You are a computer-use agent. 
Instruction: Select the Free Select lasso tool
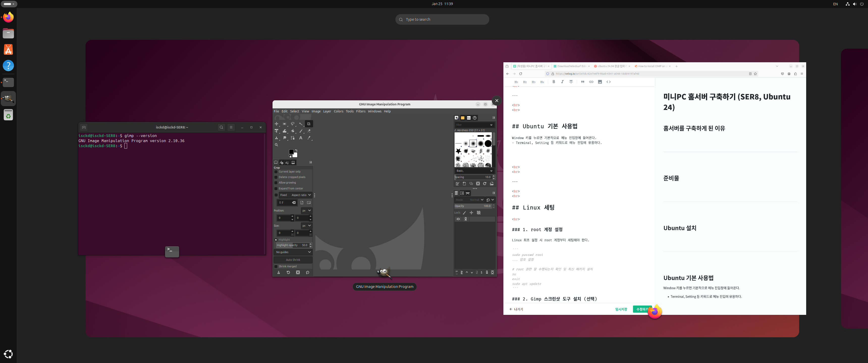pyautogui.click(x=292, y=124)
